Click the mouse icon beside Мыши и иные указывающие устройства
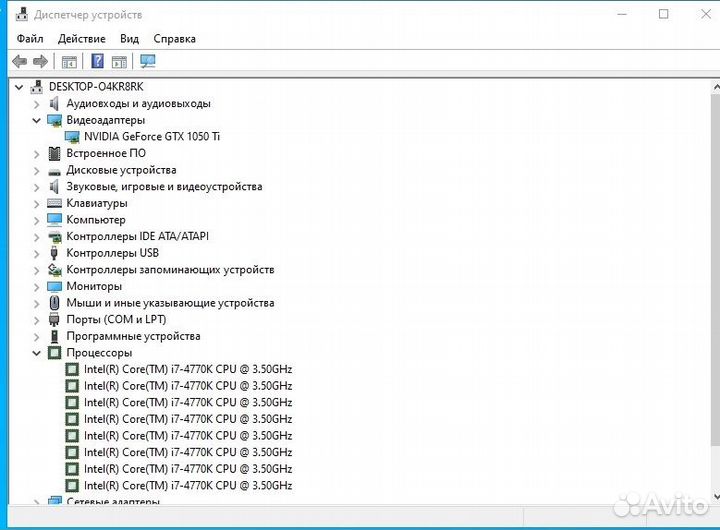The width and height of the screenshot is (720, 530). (x=55, y=303)
